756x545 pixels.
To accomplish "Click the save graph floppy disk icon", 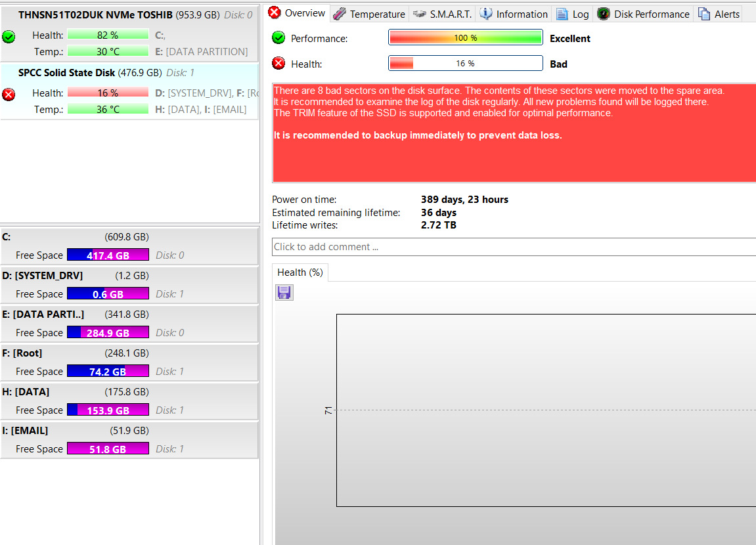I will [x=284, y=292].
